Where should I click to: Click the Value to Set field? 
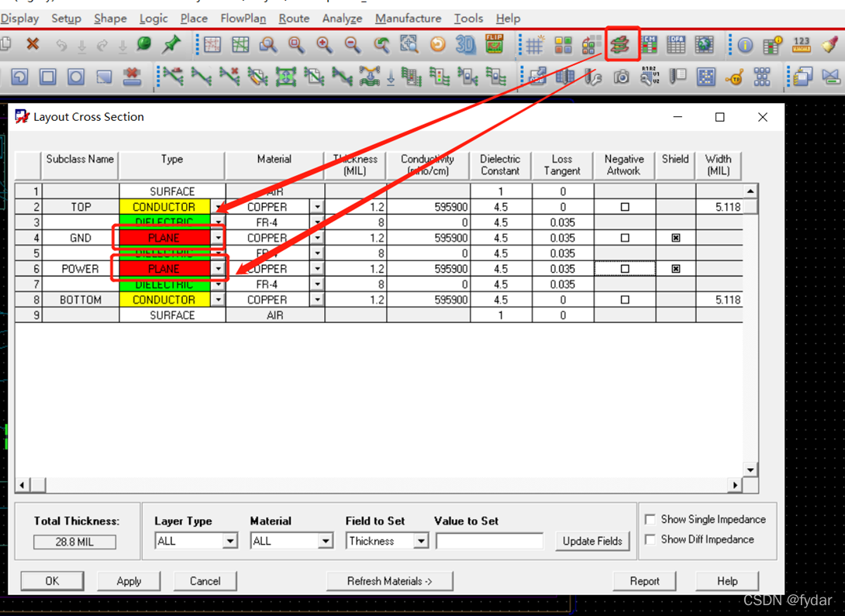pyautogui.click(x=489, y=541)
